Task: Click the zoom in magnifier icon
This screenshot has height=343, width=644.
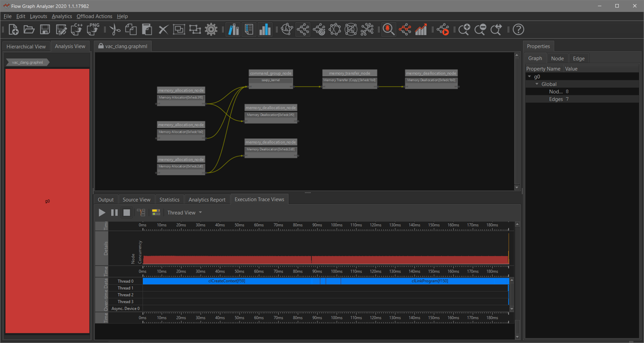Action: click(464, 30)
